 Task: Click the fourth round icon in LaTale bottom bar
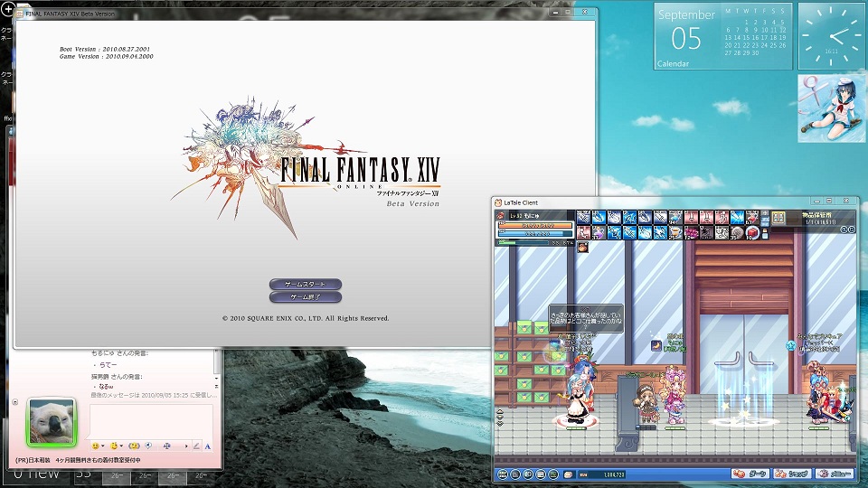click(x=541, y=474)
